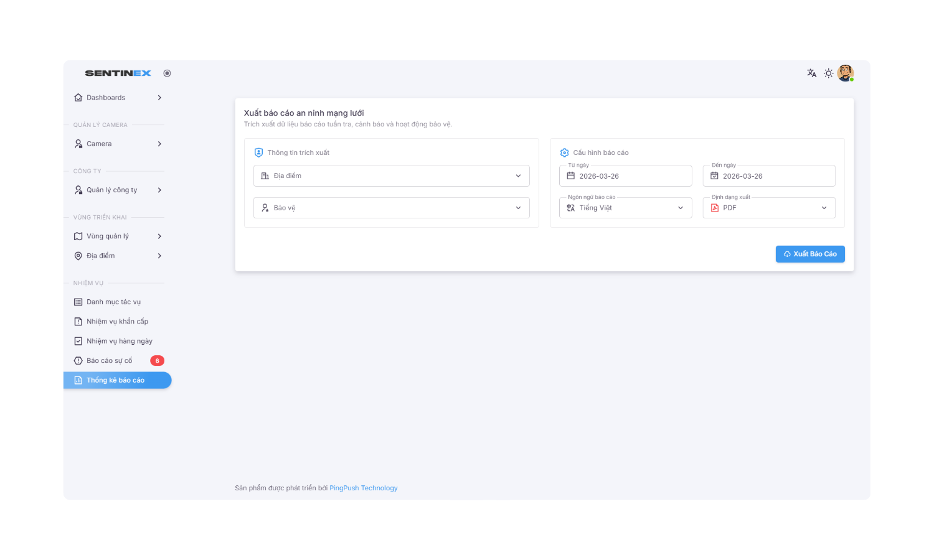Toggle the sidebar pin radio icon
The height and width of the screenshot is (560, 934).
point(167,73)
